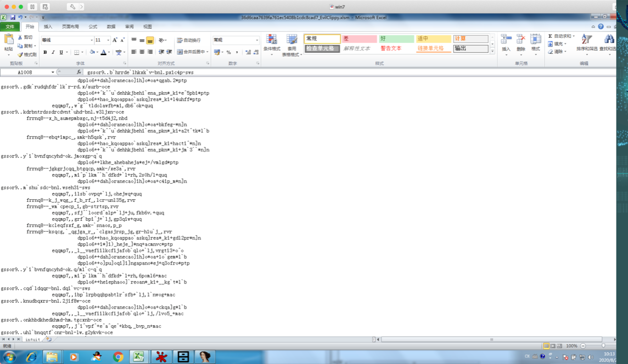Click the Name Box showing A1008
The height and width of the screenshot is (364, 628).
pyautogui.click(x=25, y=72)
